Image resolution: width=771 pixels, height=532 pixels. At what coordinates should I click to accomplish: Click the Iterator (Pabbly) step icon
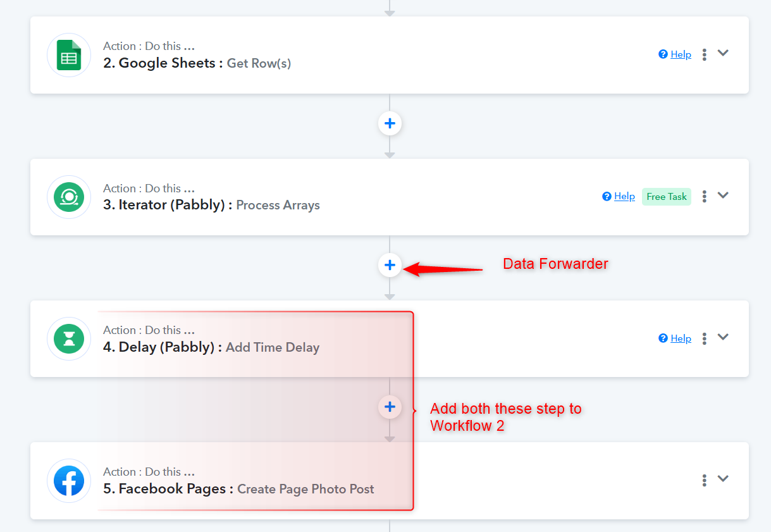(x=69, y=197)
